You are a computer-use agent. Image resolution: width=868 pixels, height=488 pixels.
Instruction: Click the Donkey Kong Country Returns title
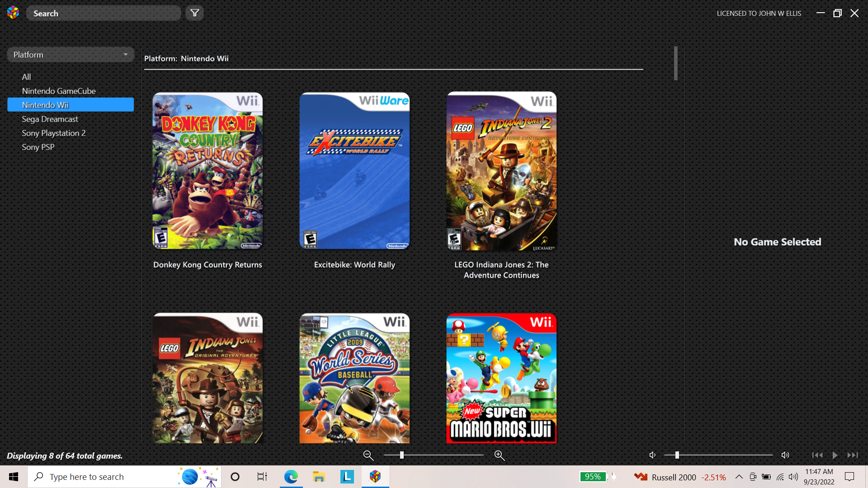(208, 265)
